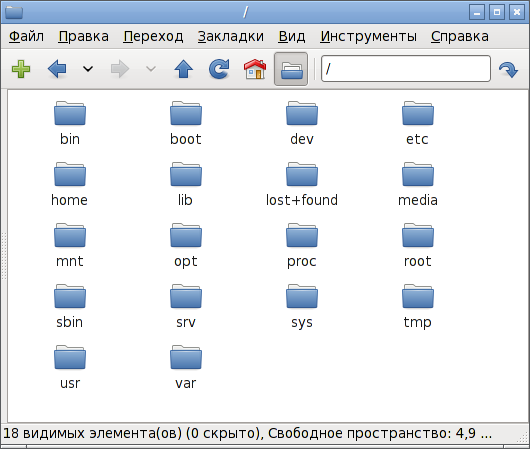Select the proc folder icon
530x449 pixels.
pyautogui.click(x=302, y=235)
